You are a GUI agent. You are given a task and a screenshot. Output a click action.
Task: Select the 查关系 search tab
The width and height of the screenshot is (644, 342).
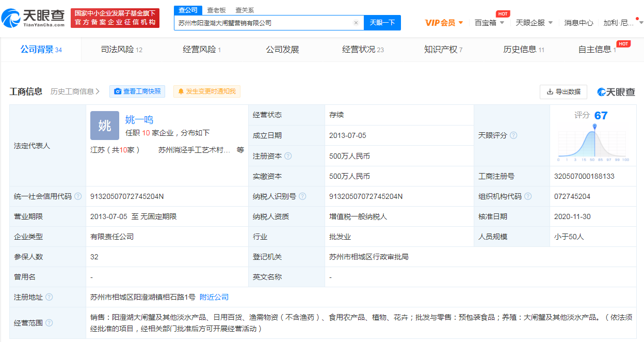point(245,10)
